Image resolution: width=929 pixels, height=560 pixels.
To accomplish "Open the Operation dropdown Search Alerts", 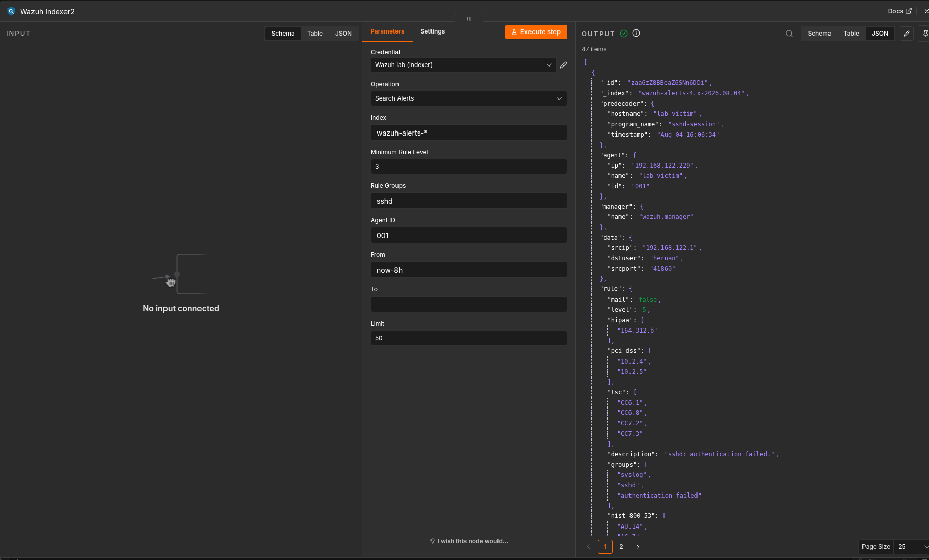I will (x=469, y=98).
